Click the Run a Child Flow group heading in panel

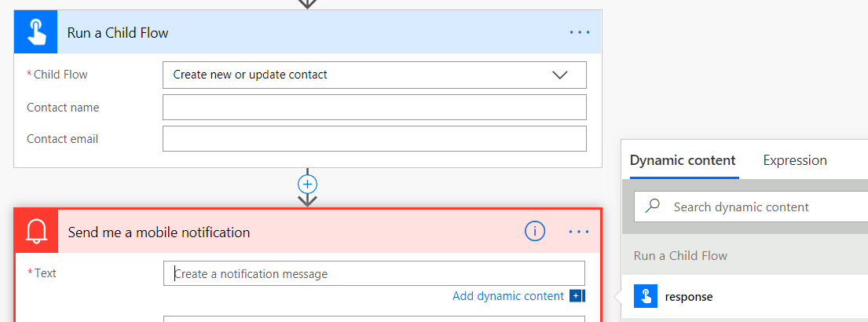click(x=680, y=255)
